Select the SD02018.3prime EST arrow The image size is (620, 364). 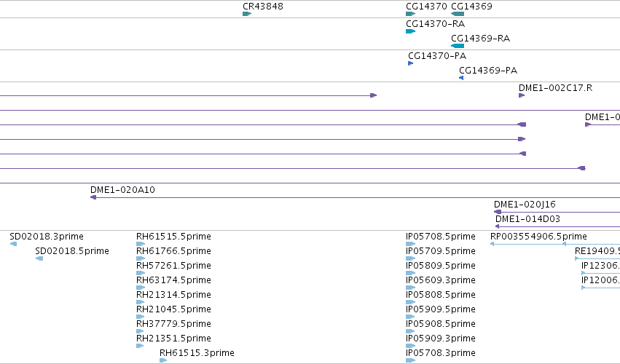point(13,244)
